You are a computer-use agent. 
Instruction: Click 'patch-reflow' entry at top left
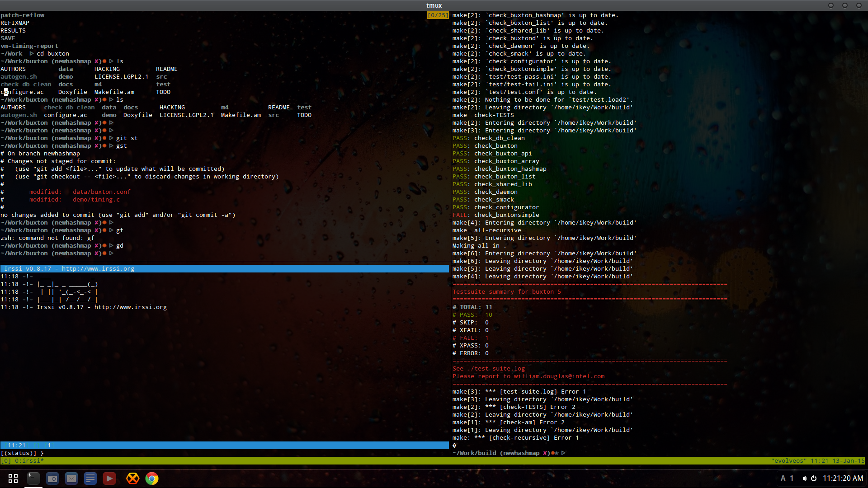pos(22,15)
